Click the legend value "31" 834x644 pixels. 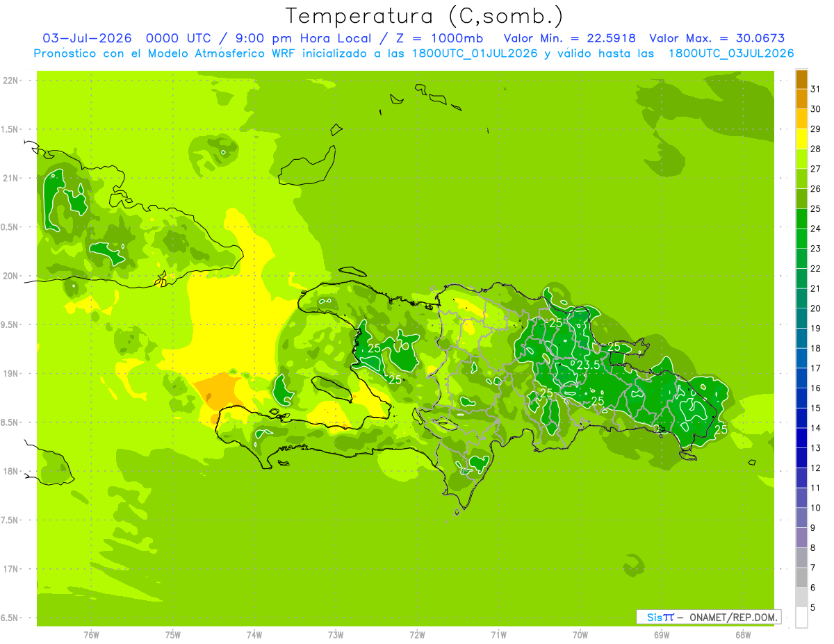coord(816,89)
